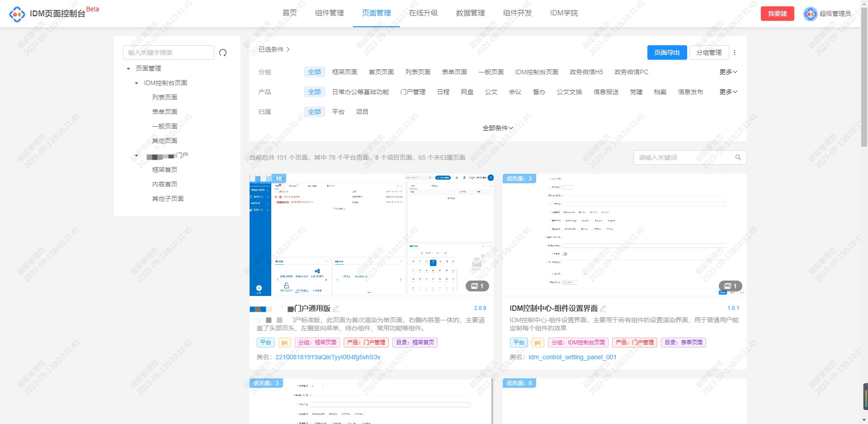Select 框架首页 in the sidebar tree
Screen dimensions: 868x424
pos(165,170)
